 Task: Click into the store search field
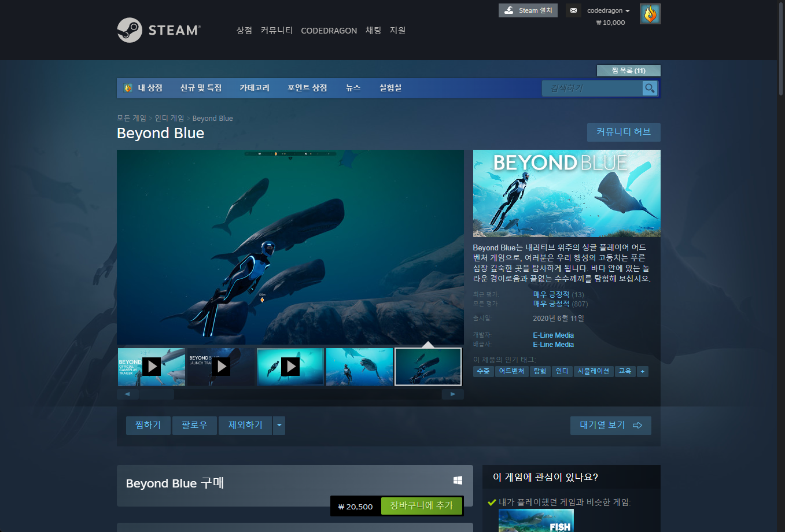[592, 88]
